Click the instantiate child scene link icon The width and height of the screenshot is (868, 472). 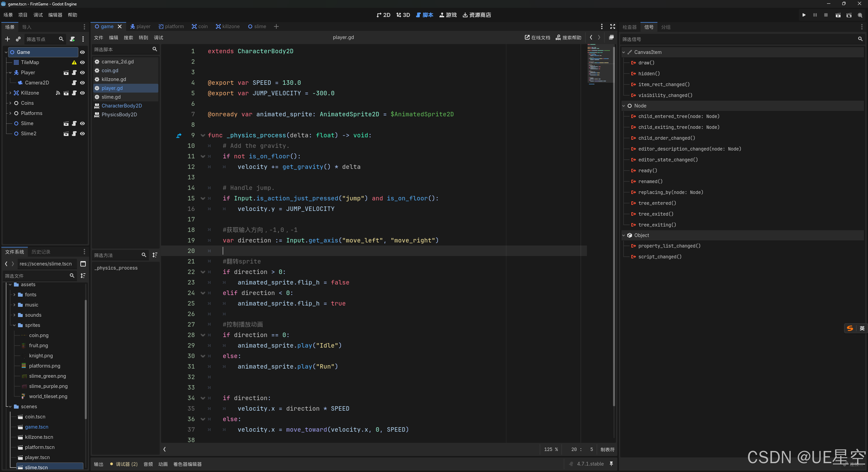coord(18,39)
